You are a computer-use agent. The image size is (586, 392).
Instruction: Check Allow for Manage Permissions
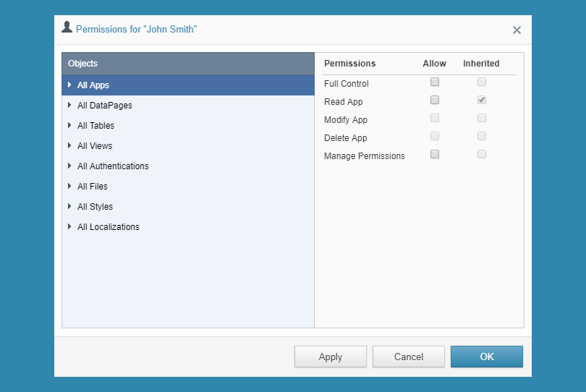click(435, 154)
